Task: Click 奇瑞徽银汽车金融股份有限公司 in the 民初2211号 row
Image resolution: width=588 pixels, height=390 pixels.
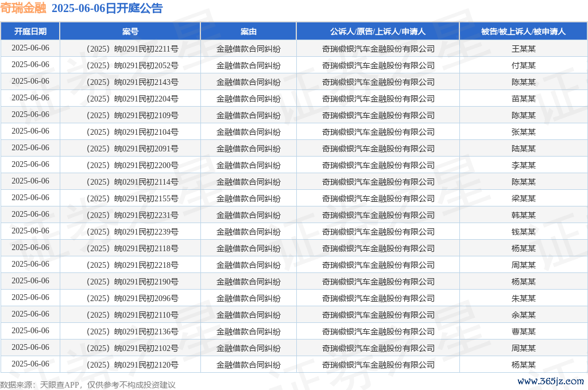Action: (x=378, y=49)
